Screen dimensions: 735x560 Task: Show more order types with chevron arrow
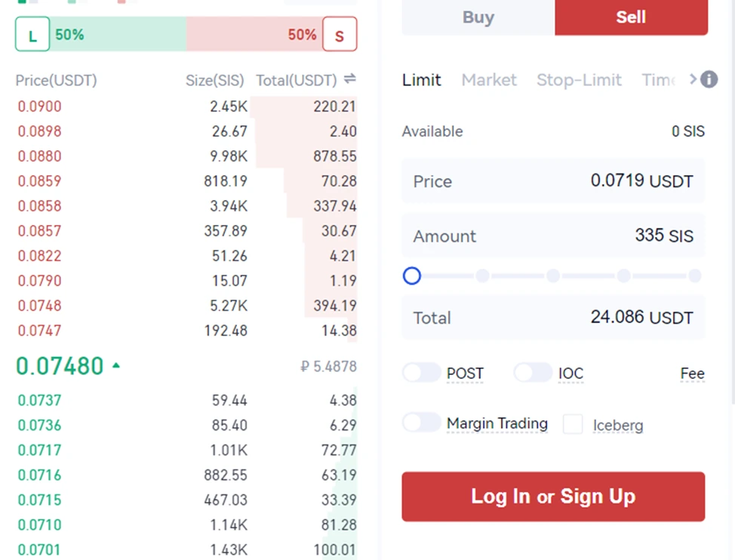[693, 79]
